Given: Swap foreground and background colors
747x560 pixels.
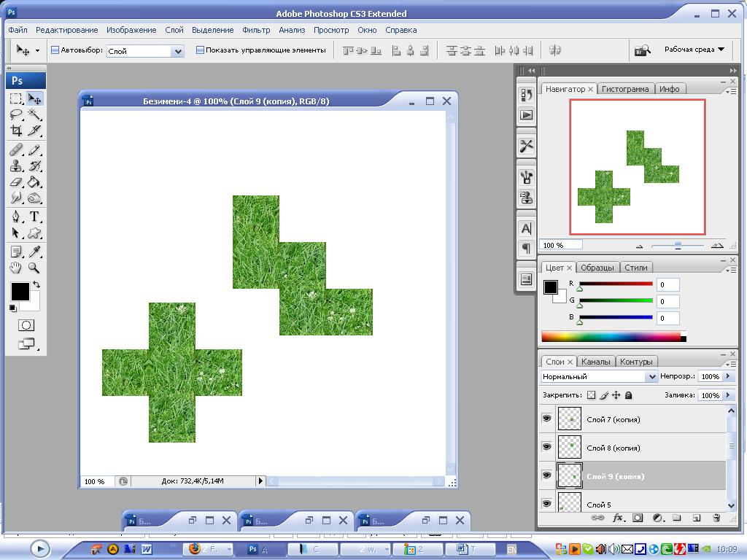Looking at the screenshot, I should click(x=36, y=284).
